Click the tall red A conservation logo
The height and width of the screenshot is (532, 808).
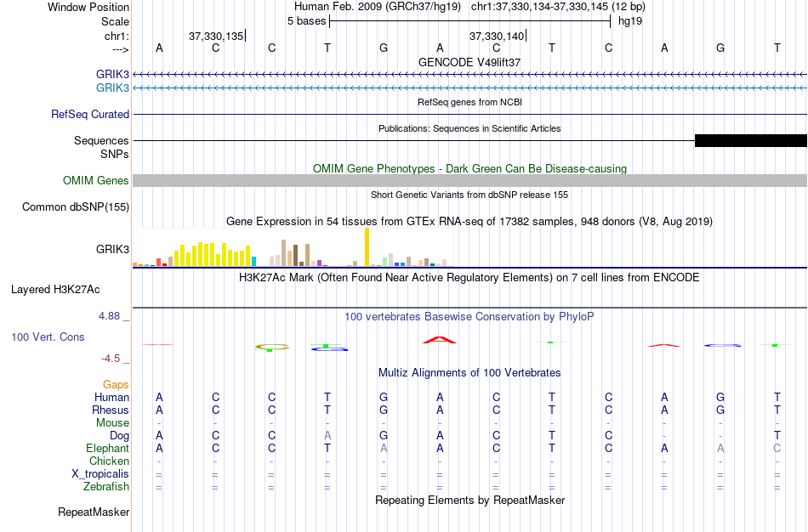tap(440, 339)
